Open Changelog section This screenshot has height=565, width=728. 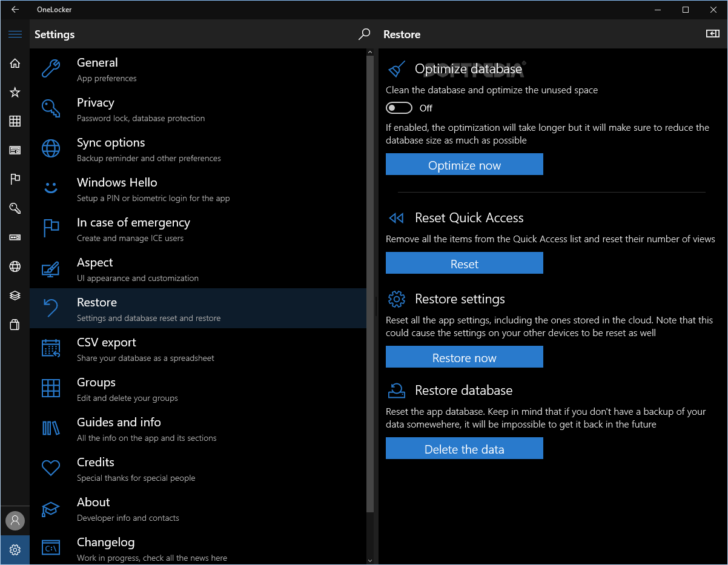198,546
